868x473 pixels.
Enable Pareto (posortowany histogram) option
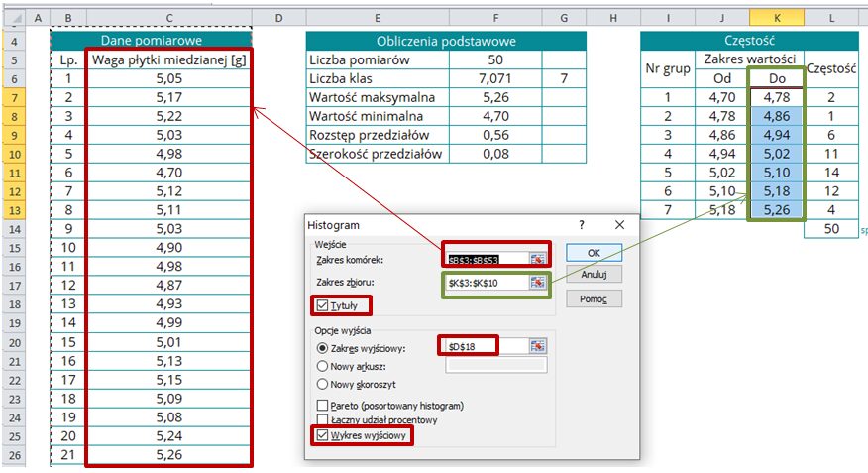[322, 405]
